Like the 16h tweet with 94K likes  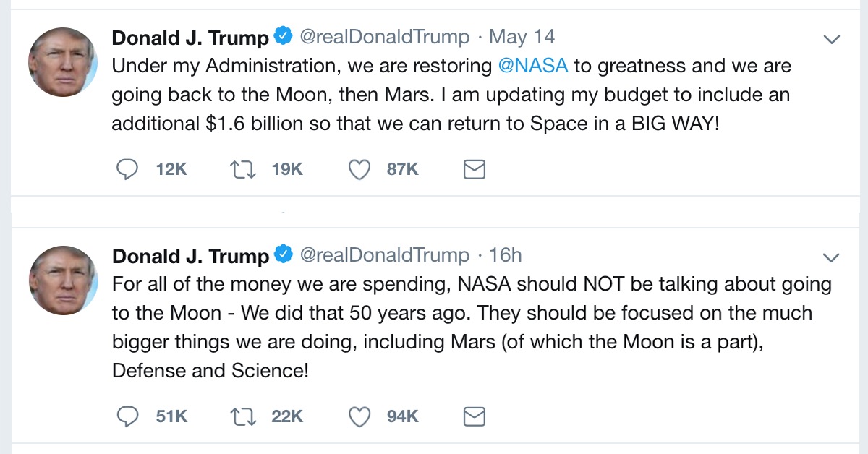(x=359, y=416)
